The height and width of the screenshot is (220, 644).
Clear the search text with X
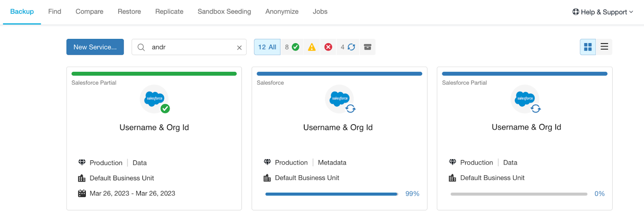click(x=239, y=47)
